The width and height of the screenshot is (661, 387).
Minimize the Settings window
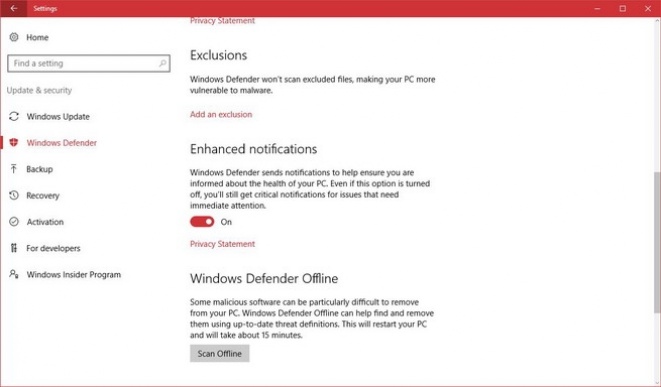tap(597, 8)
